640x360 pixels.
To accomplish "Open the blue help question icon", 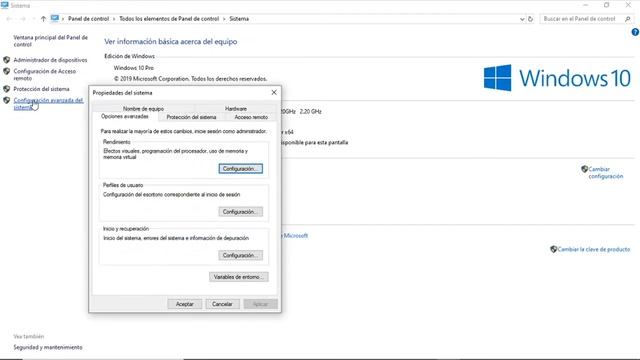I will coord(635,32).
